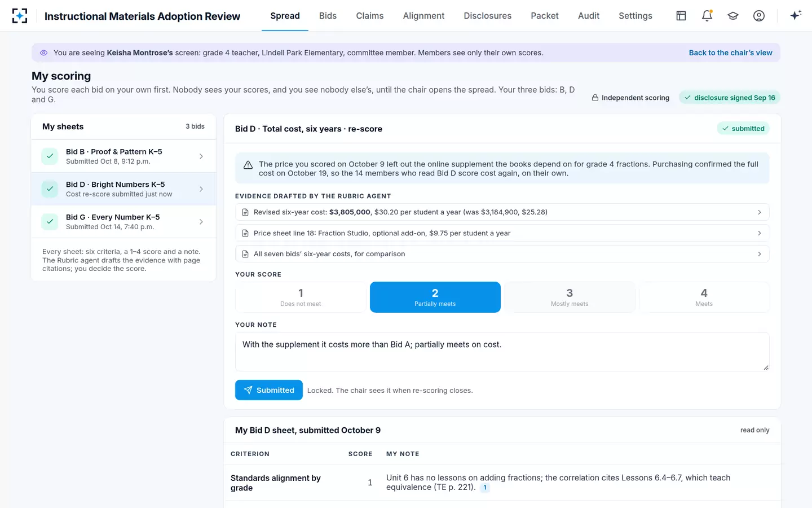Click the graduation cap icon in the header

click(733, 16)
